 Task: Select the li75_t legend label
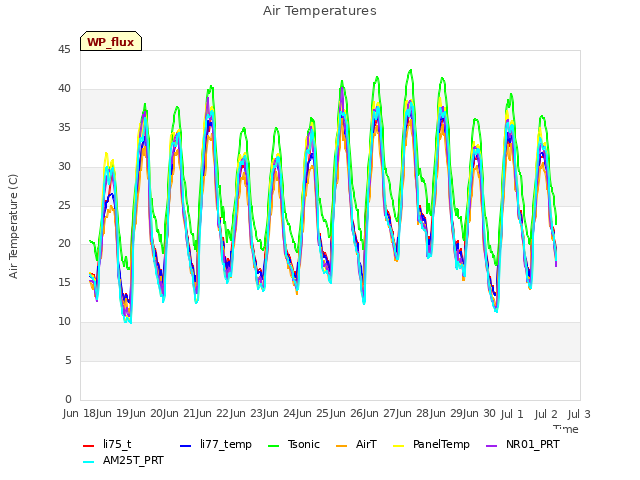pos(117,444)
